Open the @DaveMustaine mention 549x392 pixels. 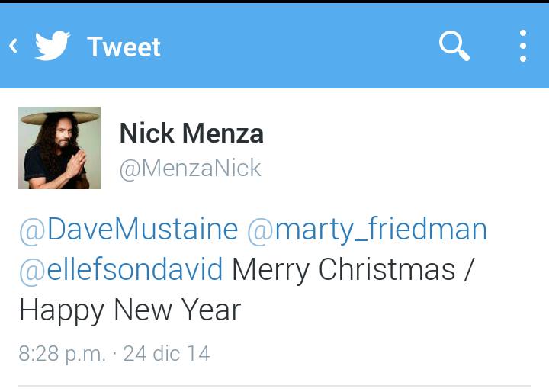coord(129,229)
